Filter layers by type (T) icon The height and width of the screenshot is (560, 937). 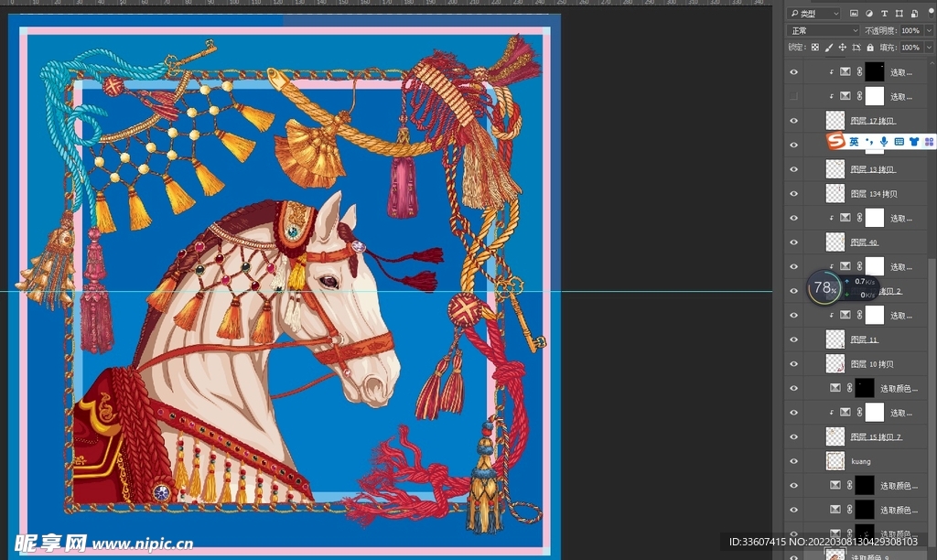(x=884, y=13)
